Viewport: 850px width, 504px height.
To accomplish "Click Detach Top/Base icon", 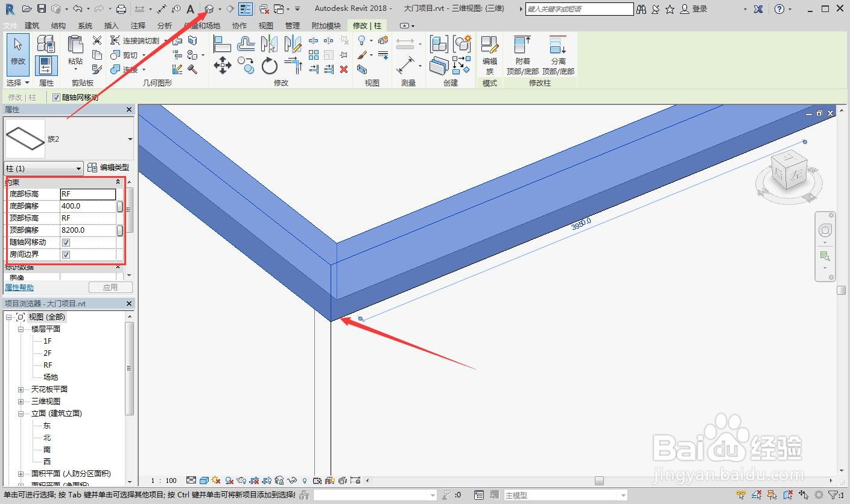I will [x=558, y=55].
